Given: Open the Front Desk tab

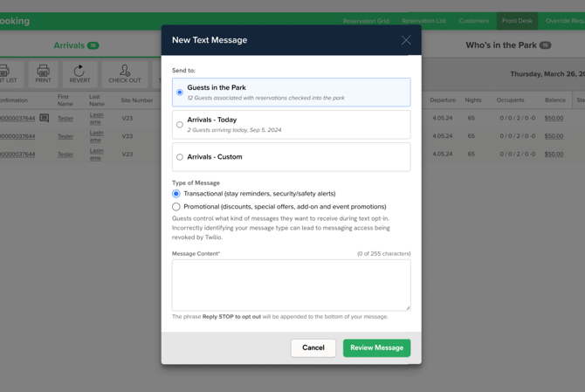Looking at the screenshot, I should tap(517, 21).
